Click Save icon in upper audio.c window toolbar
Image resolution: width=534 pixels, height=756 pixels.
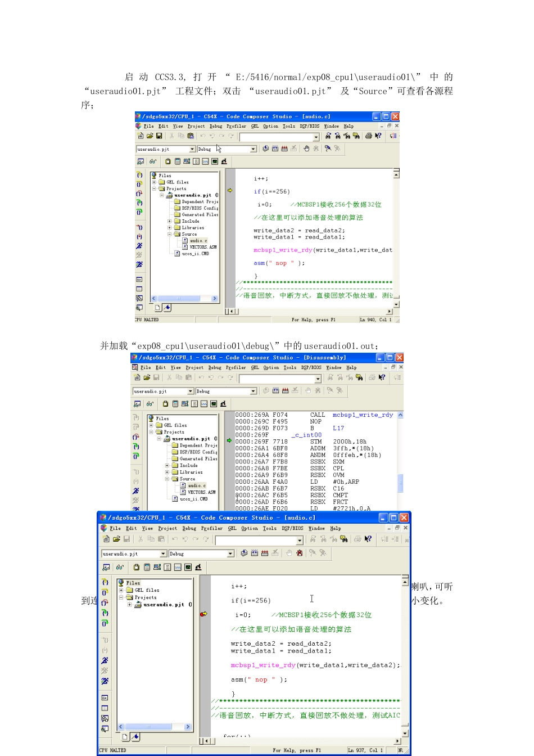coord(159,136)
